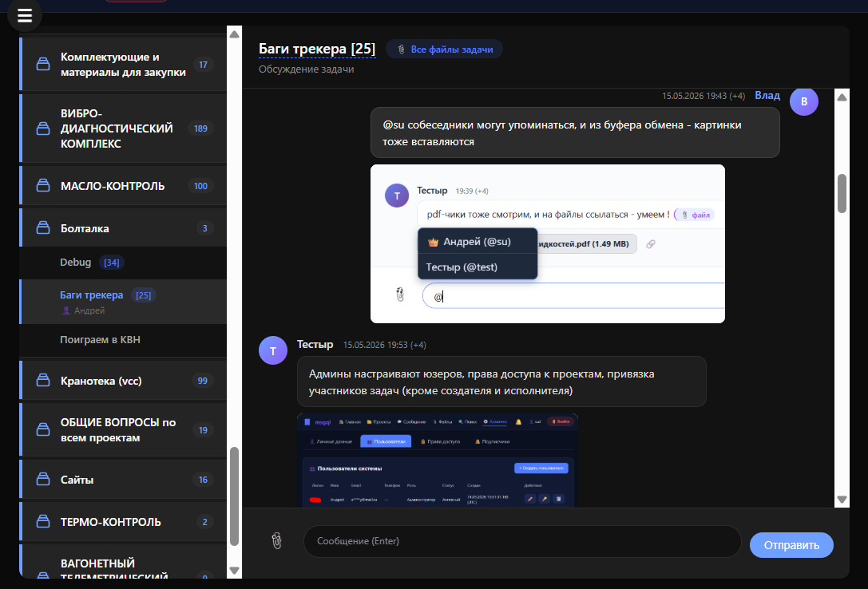The image size is (868, 589).
Task: Click the sidebar scrollbar thumb
Action: 234,496
